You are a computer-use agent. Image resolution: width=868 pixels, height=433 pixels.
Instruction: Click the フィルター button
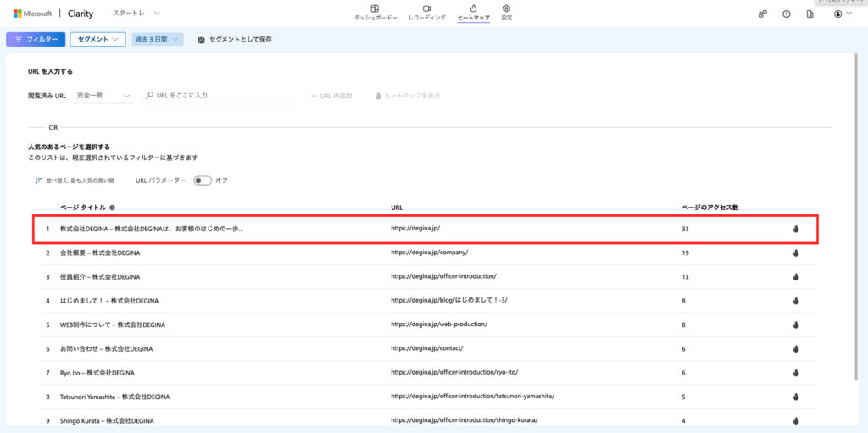click(x=36, y=39)
